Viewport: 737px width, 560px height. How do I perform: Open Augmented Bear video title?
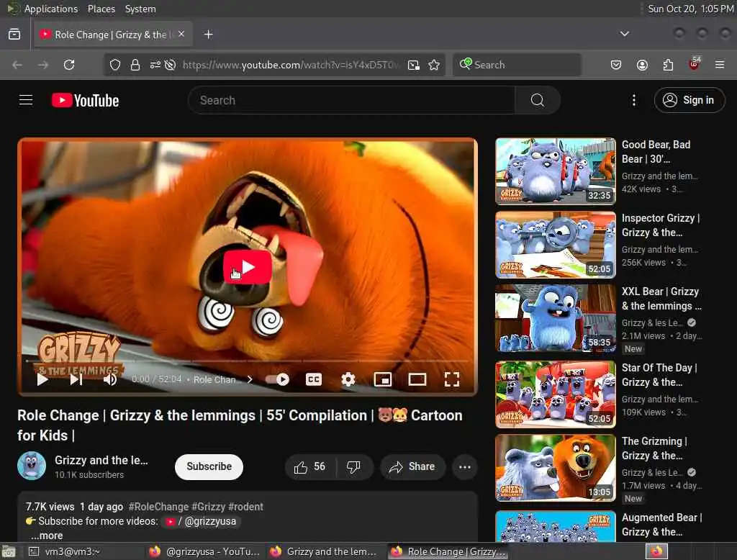[662, 525]
